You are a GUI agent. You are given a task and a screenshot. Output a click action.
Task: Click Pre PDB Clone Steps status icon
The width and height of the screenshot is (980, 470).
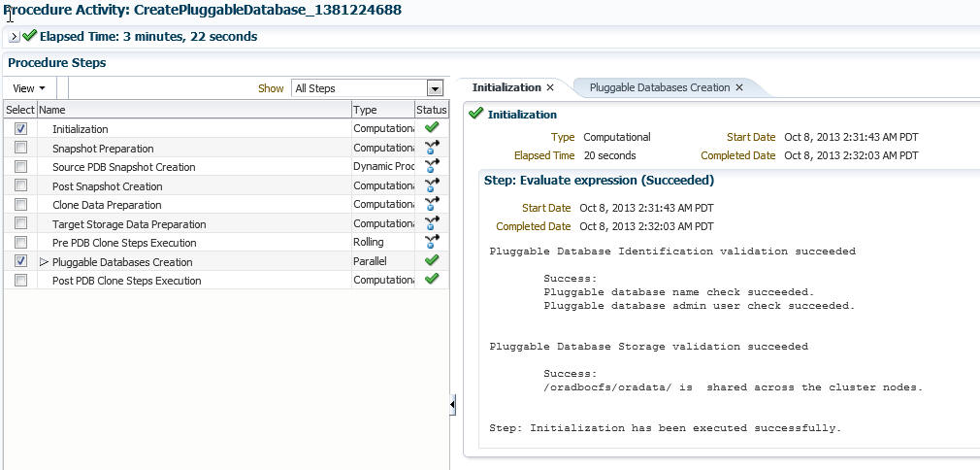(x=431, y=242)
